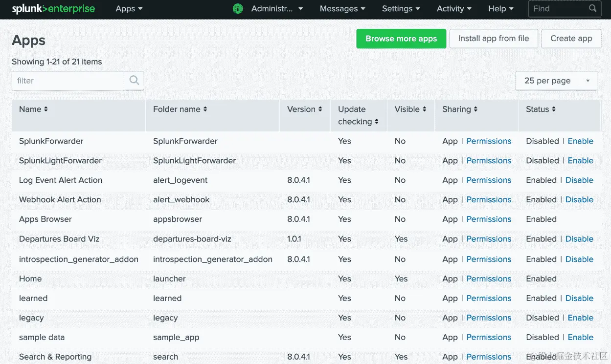Open the Activity dropdown menu
The height and width of the screenshot is (364, 611).
[x=453, y=8]
